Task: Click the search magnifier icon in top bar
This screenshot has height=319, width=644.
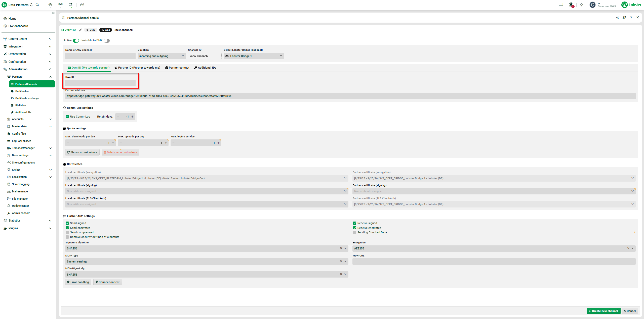Action: point(37,5)
